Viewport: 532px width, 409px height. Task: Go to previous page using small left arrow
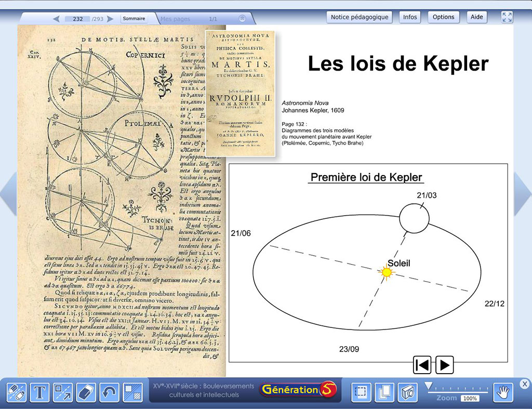[x=56, y=19]
